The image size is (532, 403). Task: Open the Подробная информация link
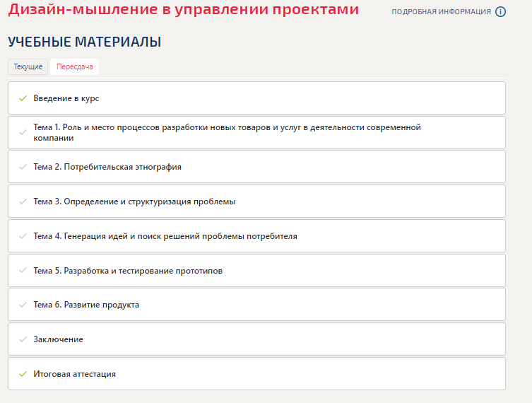[441, 12]
